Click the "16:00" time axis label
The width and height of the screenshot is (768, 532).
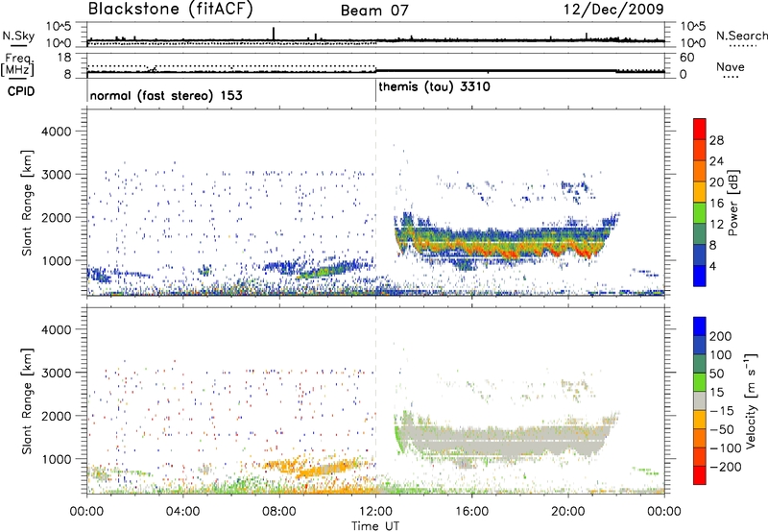click(x=471, y=512)
